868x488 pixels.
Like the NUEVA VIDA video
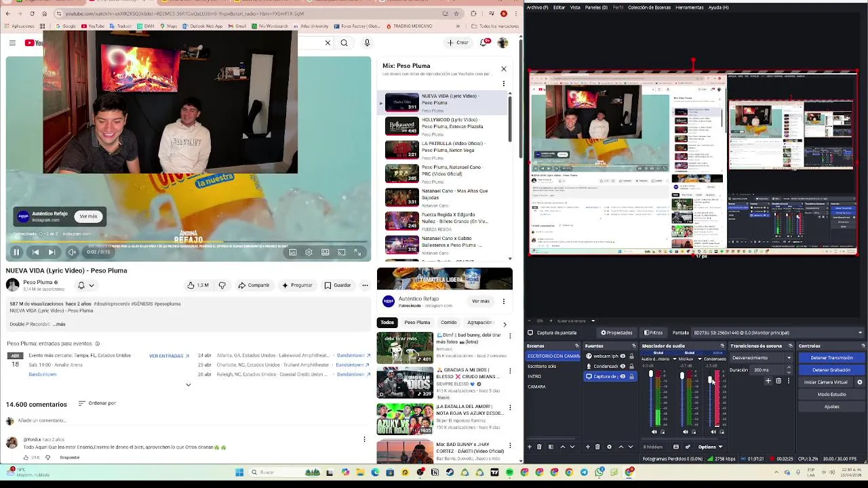(x=198, y=285)
